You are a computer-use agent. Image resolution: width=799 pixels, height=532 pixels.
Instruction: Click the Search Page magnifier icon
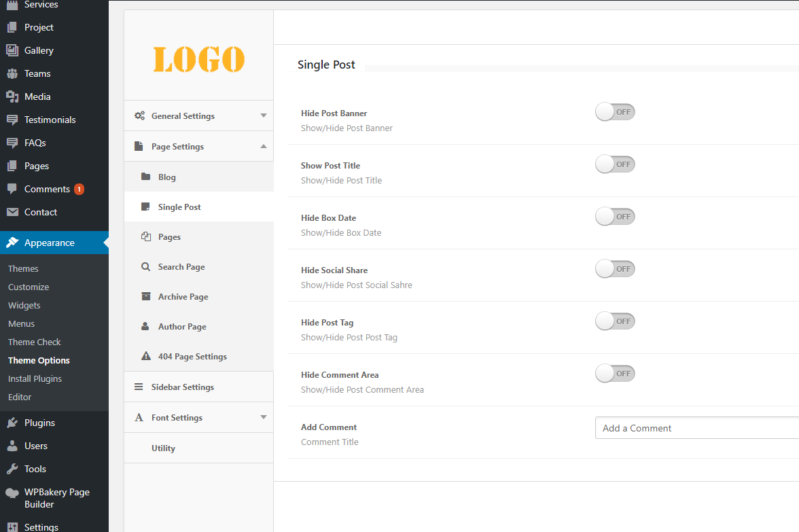145,267
